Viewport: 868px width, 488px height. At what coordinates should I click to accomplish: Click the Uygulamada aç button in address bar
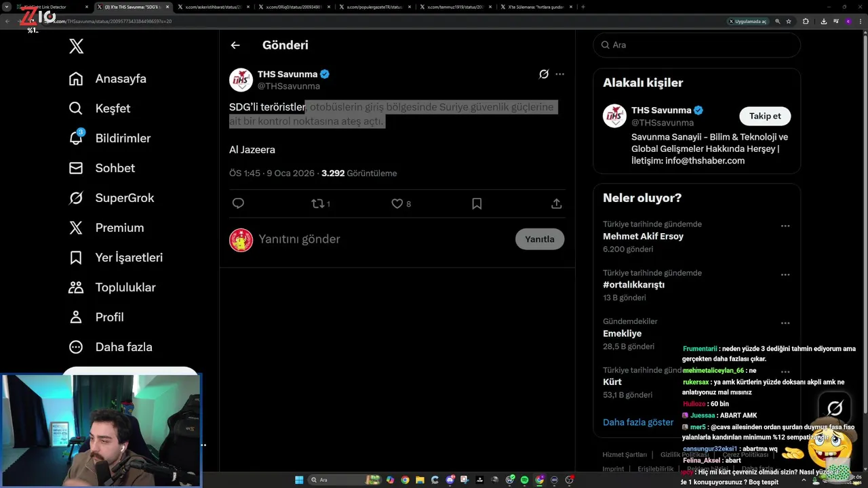747,22
